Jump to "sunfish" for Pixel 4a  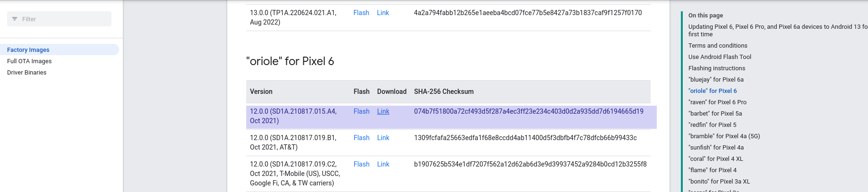716,147
